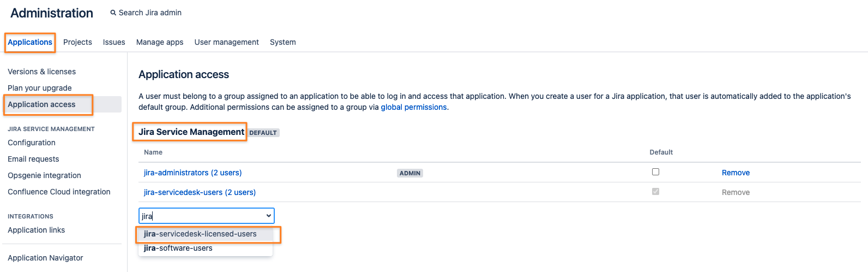Image resolution: width=868 pixels, height=272 pixels.
Task: Open the global permissions link
Action: (413, 107)
